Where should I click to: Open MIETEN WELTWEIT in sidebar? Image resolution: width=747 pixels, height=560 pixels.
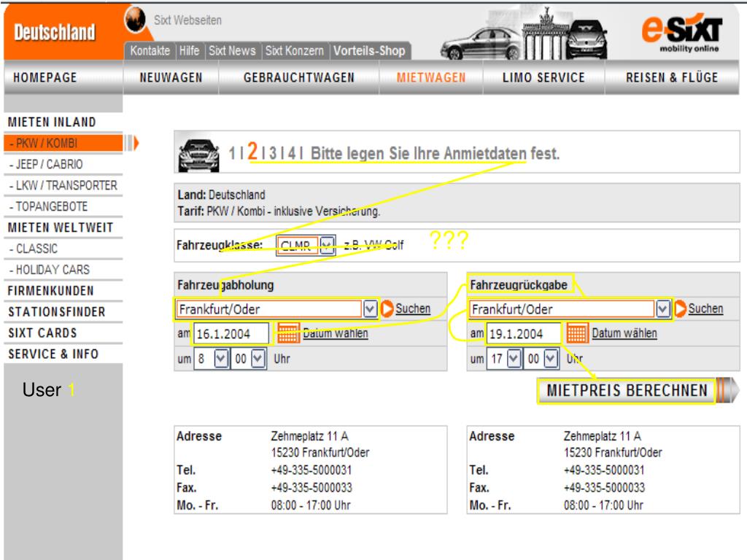(61, 227)
